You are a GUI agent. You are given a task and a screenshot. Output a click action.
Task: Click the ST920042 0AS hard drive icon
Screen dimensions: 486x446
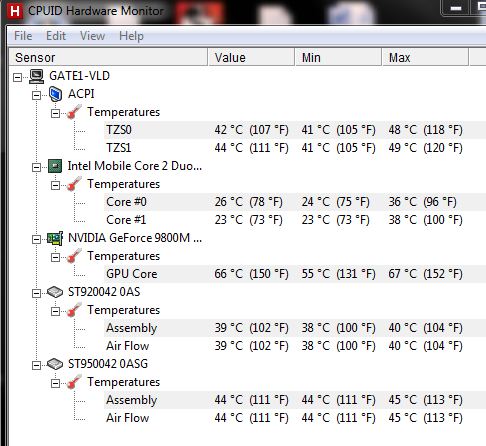pos(55,292)
